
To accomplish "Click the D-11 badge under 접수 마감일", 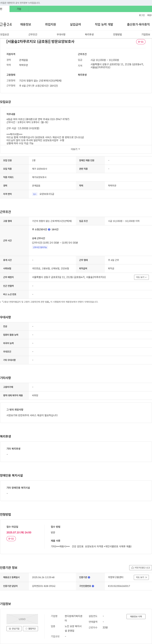I will pyautogui.click(x=11, y=539).
